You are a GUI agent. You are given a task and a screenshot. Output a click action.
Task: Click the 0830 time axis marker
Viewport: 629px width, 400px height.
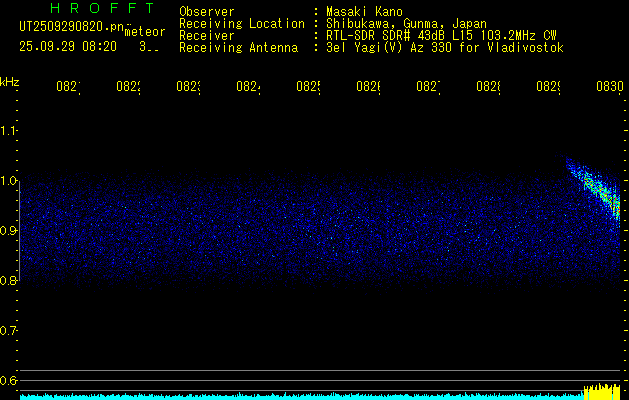pyautogui.click(x=608, y=87)
